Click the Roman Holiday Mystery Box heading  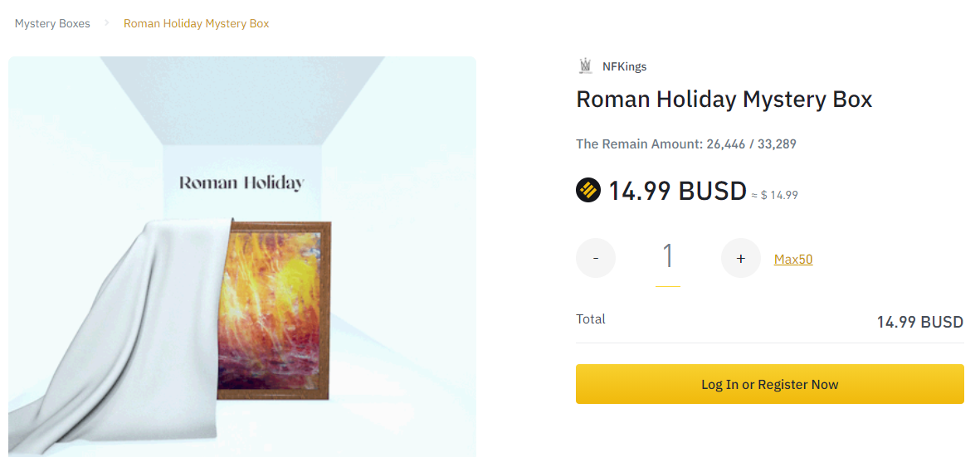[x=724, y=100]
